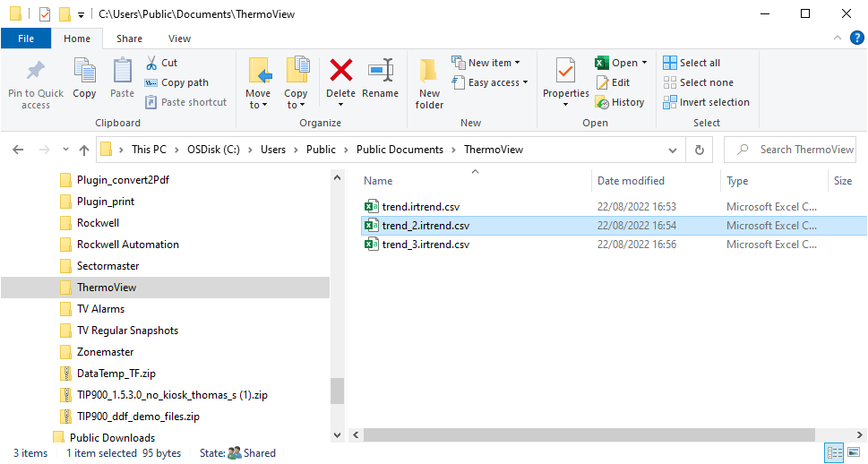
Task: Open the Plugin_print folder in tree
Action: coord(105,202)
